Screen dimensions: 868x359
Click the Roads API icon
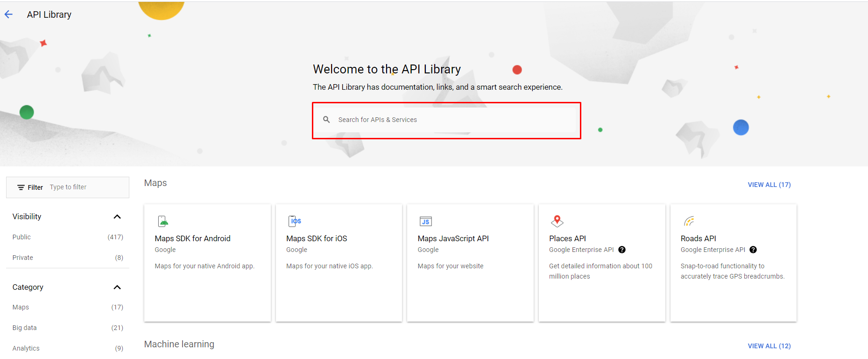pyautogui.click(x=689, y=221)
